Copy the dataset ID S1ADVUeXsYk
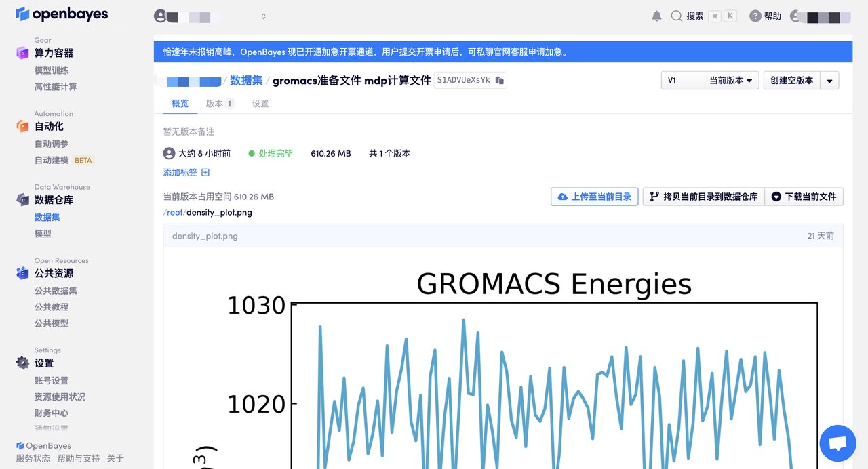868x469 pixels. click(x=500, y=81)
